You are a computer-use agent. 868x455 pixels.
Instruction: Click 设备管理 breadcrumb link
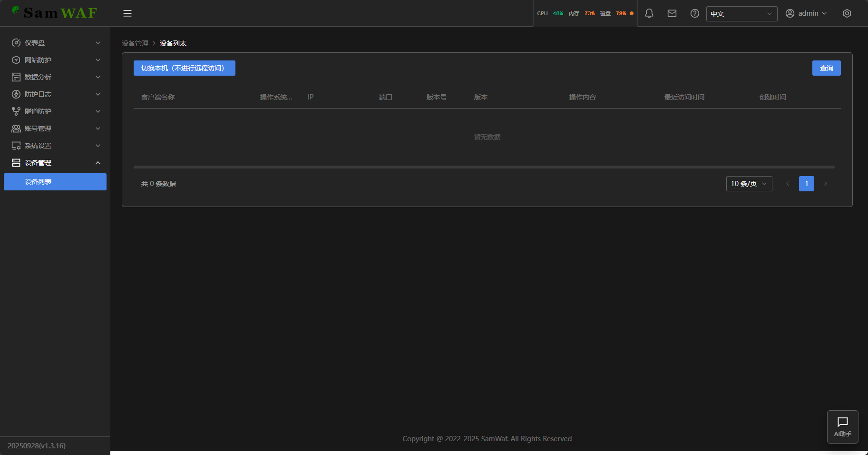point(135,43)
